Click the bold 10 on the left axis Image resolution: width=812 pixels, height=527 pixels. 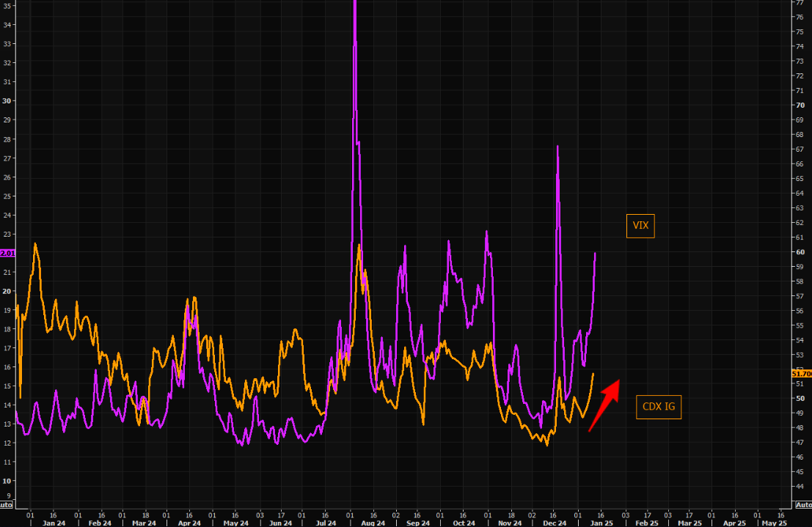(7, 481)
